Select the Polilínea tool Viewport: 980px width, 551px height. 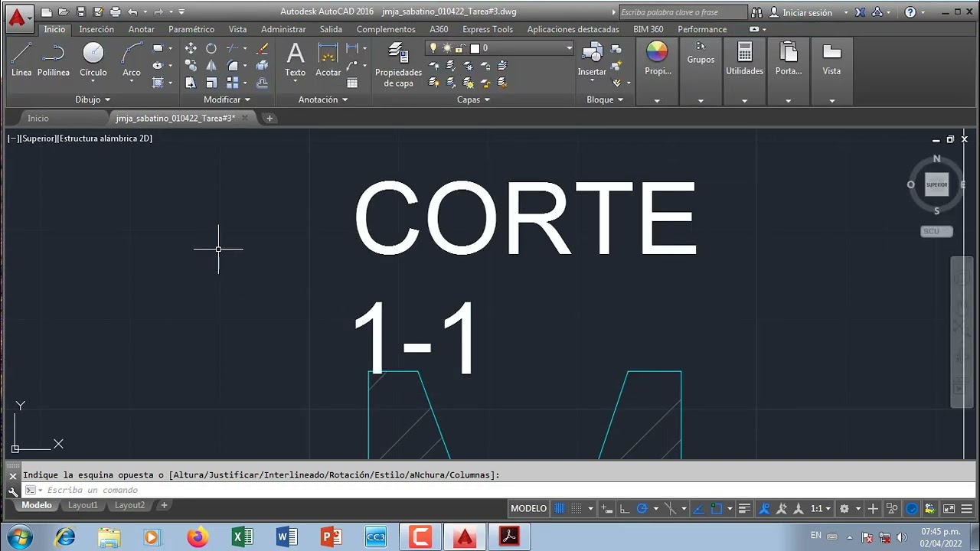coord(53,60)
